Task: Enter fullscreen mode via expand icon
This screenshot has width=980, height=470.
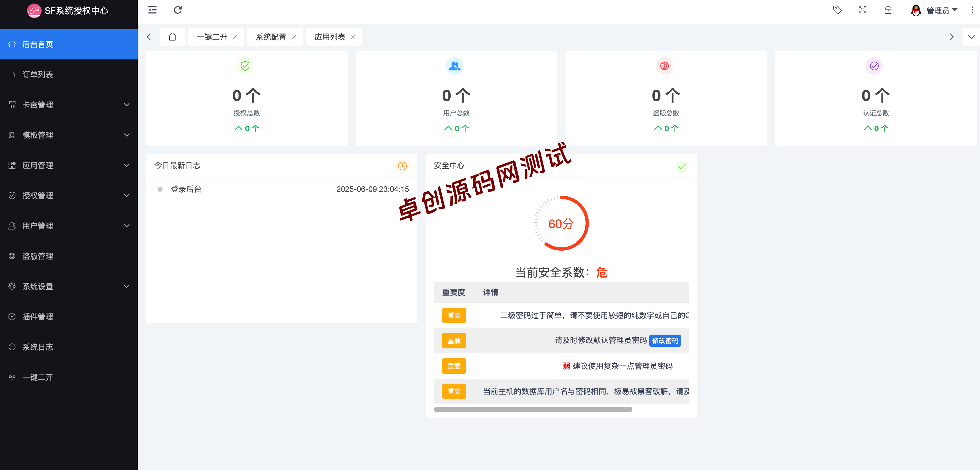Action: click(x=862, y=10)
